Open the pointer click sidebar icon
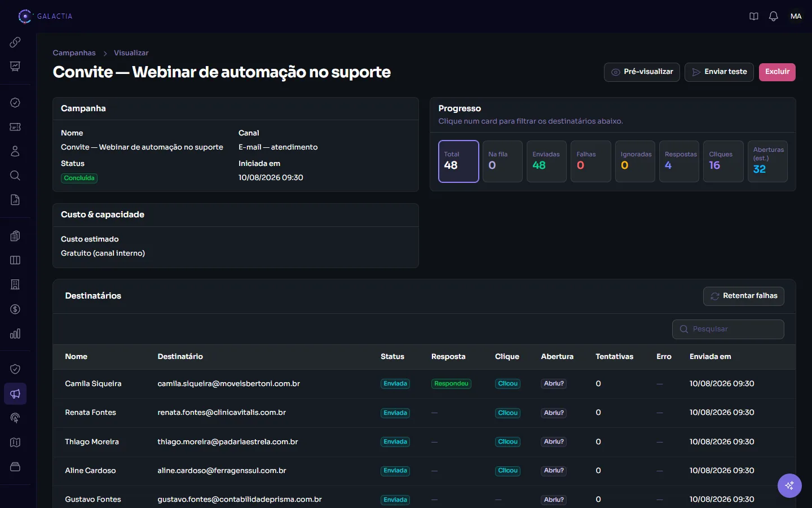Image resolution: width=812 pixels, height=508 pixels. tap(15, 418)
